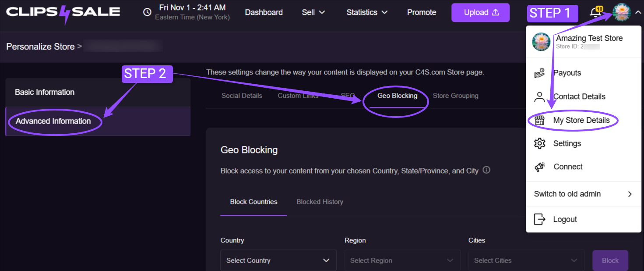Viewport: 644px width, 271px height.
Task: Click the Country field label
Action: point(232,240)
